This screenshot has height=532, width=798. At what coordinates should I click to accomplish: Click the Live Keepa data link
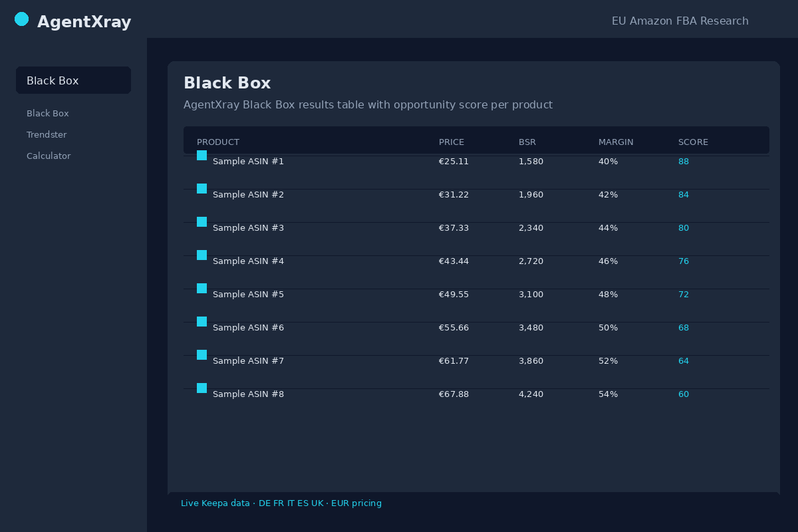click(x=215, y=503)
